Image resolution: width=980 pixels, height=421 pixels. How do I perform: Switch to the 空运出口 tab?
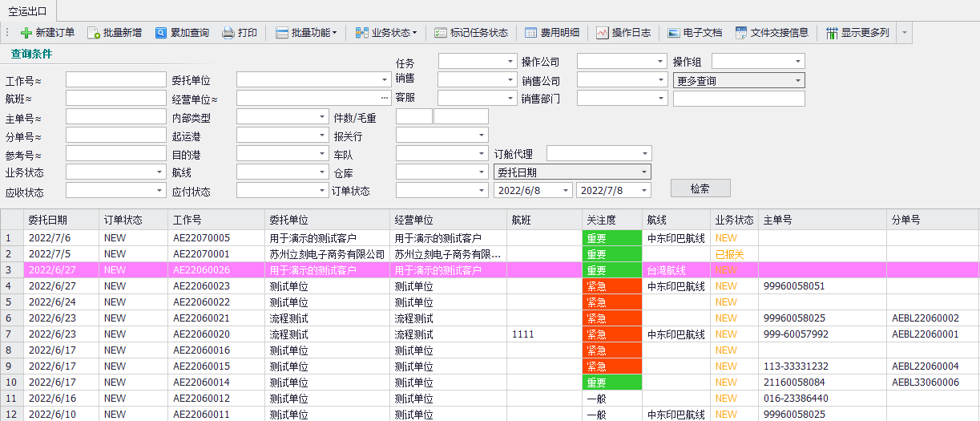27,11
